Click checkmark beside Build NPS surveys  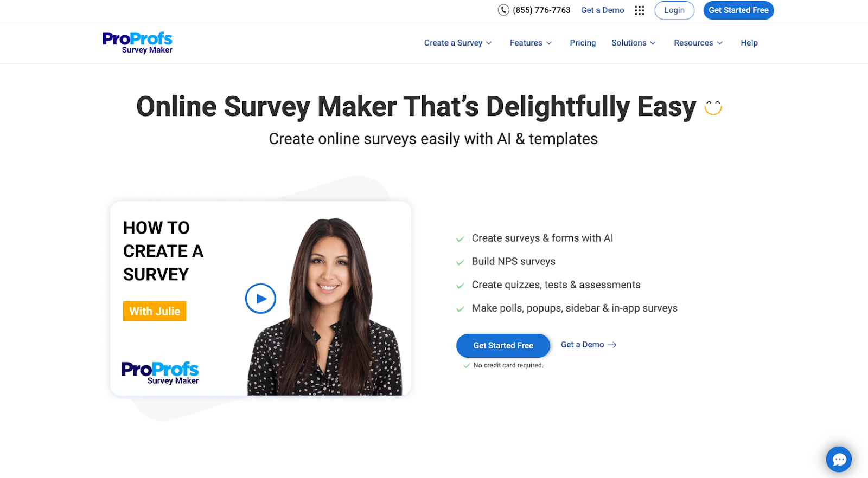(x=460, y=262)
